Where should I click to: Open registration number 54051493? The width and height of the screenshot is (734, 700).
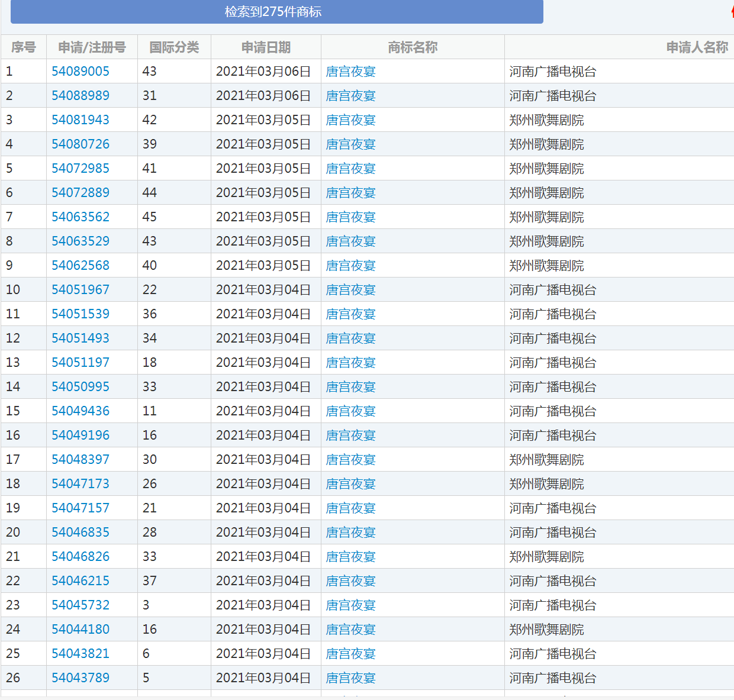[81, 338]
